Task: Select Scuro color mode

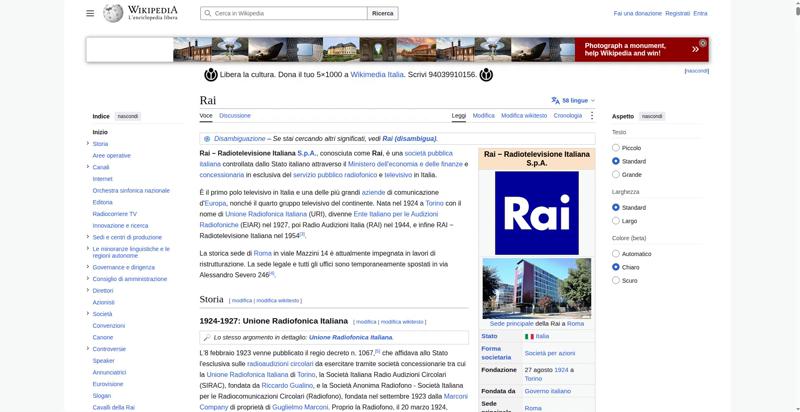Action: coord(616,280)
